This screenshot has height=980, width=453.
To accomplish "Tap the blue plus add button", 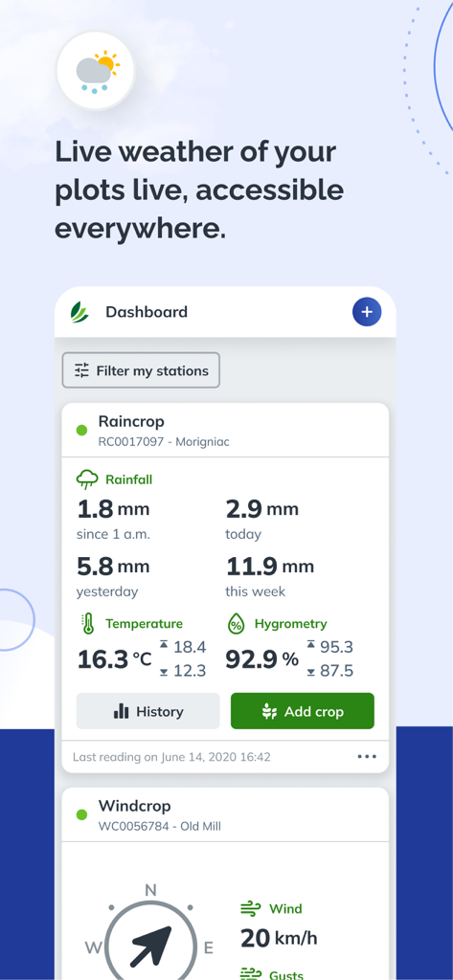I will coord(367,311).
